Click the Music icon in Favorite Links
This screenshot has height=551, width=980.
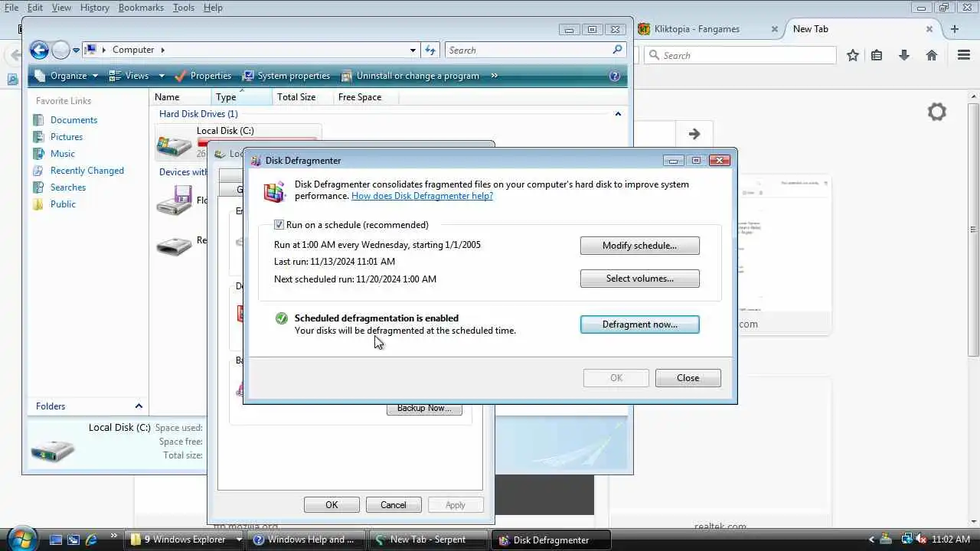(38, 154)
